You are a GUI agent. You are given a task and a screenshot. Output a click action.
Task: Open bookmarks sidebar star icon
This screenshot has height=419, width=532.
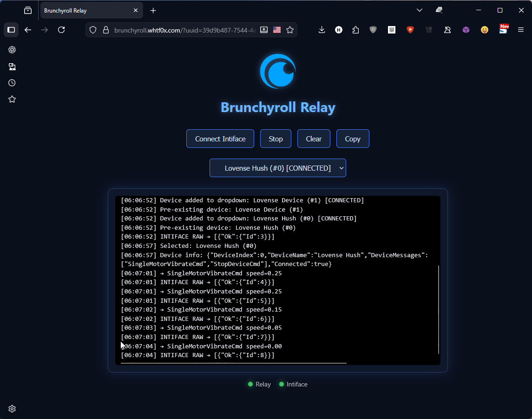click(x=12, y=99)
